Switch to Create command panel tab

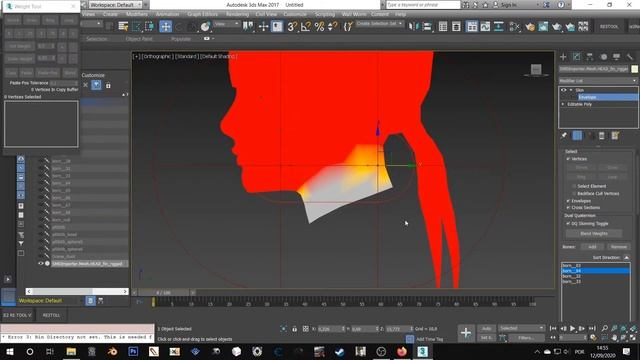point(564,57)
